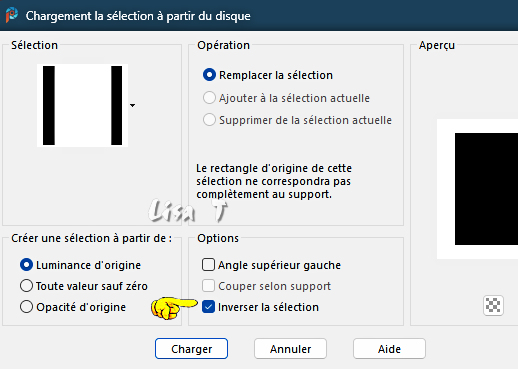Tick the Couper selon support checkbox

tap(208, 286)
